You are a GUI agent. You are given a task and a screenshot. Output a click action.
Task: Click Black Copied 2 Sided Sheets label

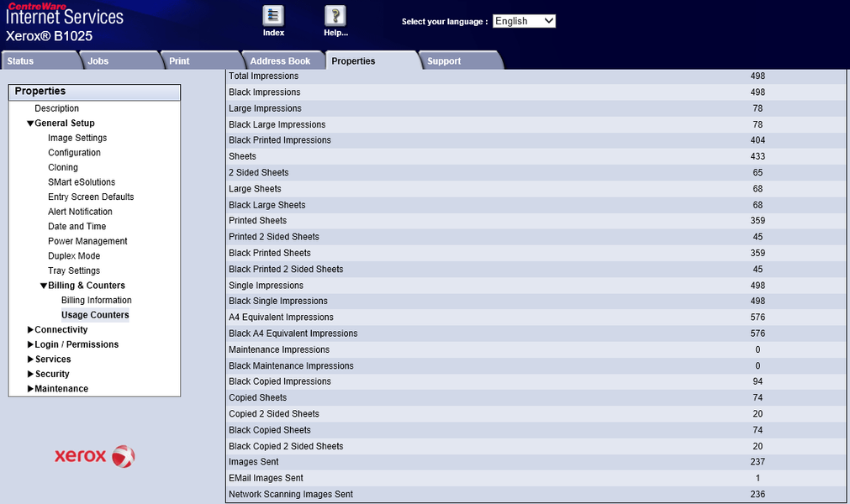[x=286, y=447]
